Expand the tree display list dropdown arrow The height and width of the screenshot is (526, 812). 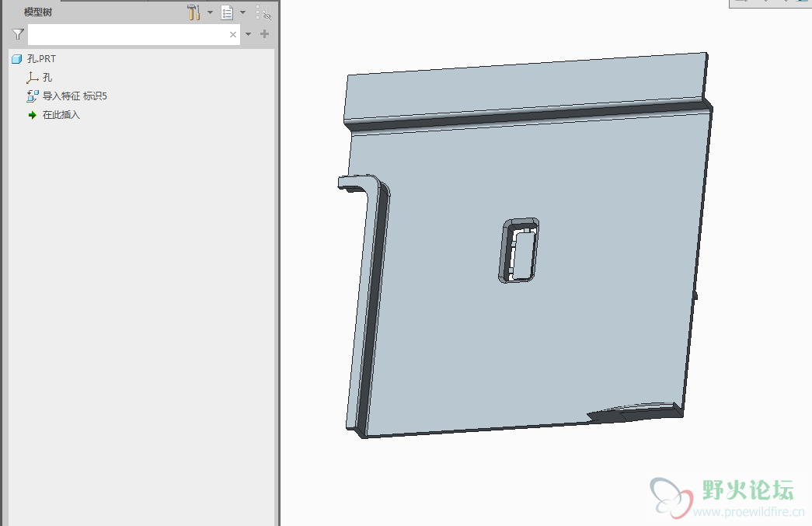pyautogui.click(x=242, y=12)
